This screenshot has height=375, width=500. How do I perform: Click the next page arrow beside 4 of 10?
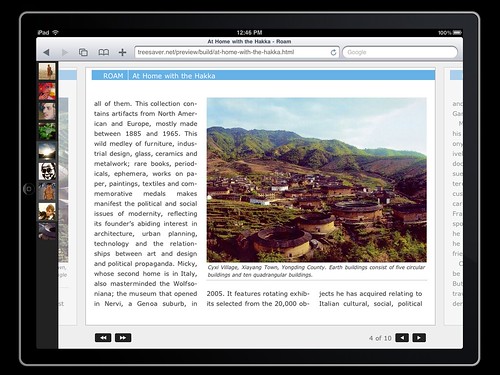(x=419, y=338)
